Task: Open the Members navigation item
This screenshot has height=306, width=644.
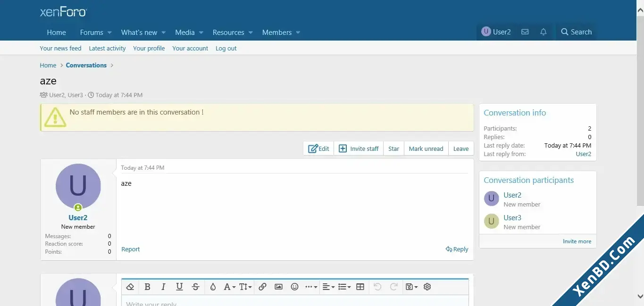Action: point(277,33)
